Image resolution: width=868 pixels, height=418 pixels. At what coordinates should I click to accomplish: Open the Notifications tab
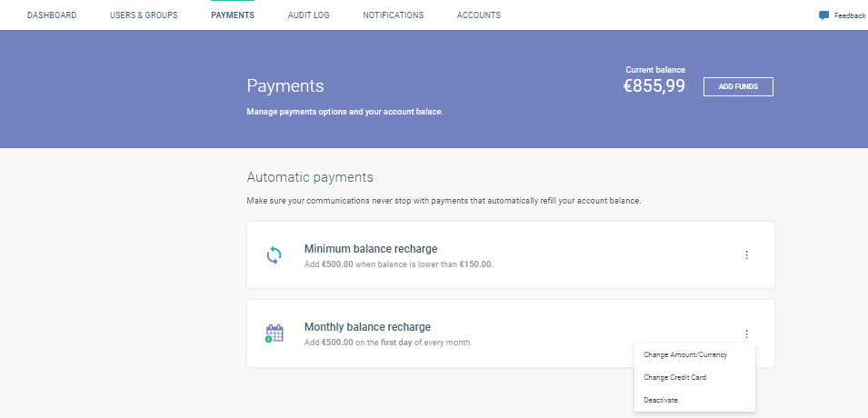coord(393,15)
